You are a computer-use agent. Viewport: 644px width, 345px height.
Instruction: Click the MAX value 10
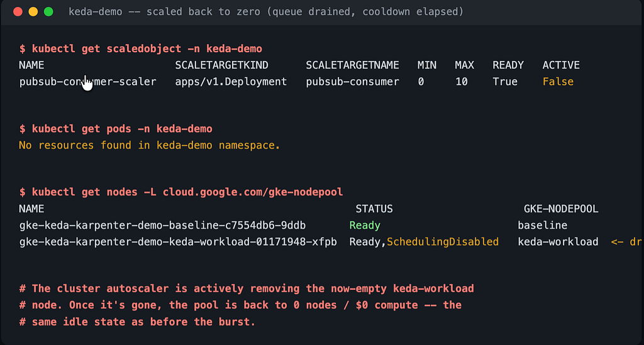click(x=461, y=82)
